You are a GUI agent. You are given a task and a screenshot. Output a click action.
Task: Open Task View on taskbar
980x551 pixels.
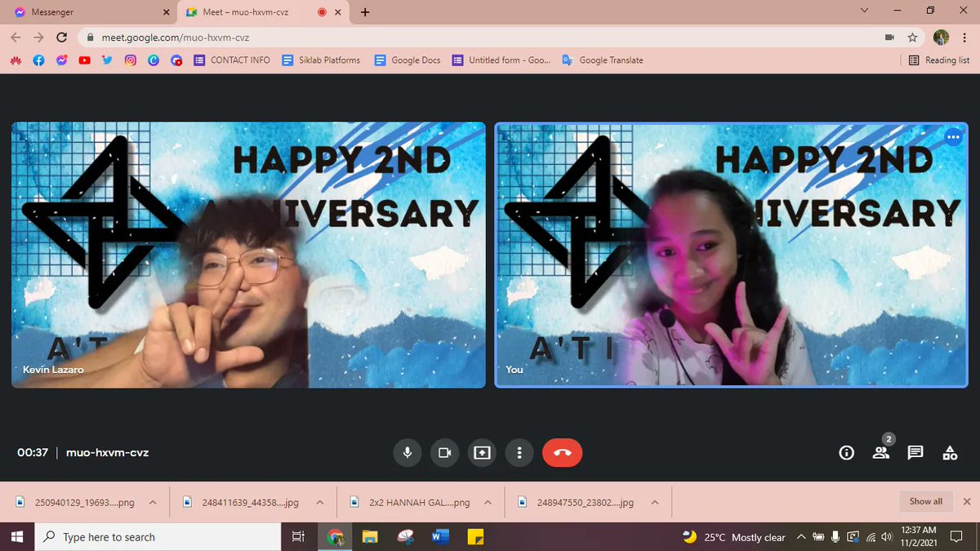coord(298,536)
